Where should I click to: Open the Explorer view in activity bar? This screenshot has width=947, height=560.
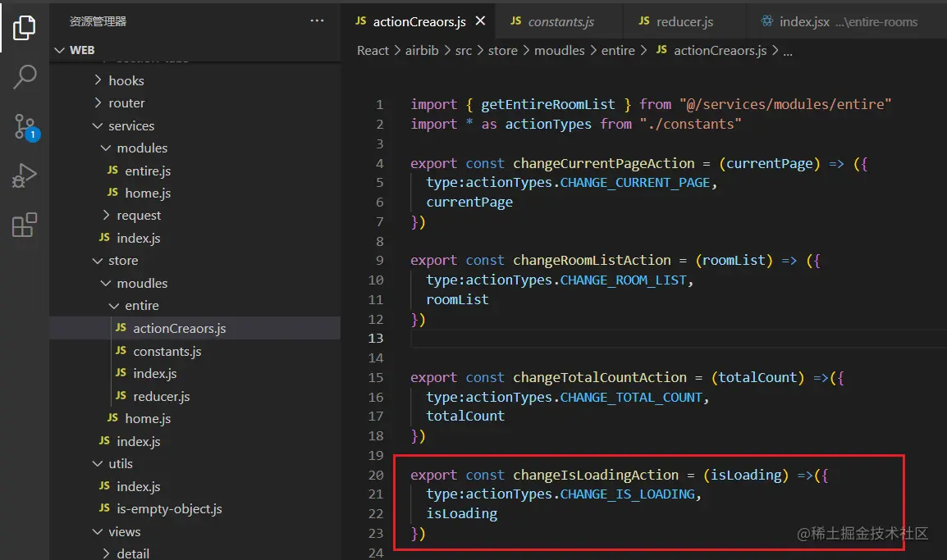pos(24,27)
